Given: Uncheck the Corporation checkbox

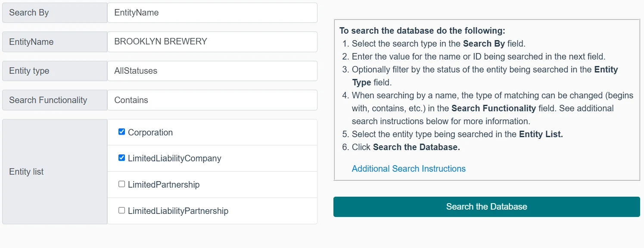Looking at the screenshot, I should (x=121, y=132).
